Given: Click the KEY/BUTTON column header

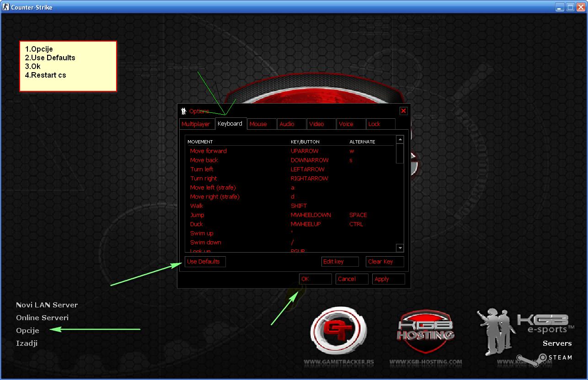Looking at the screenshot, I should pos(305,142).
